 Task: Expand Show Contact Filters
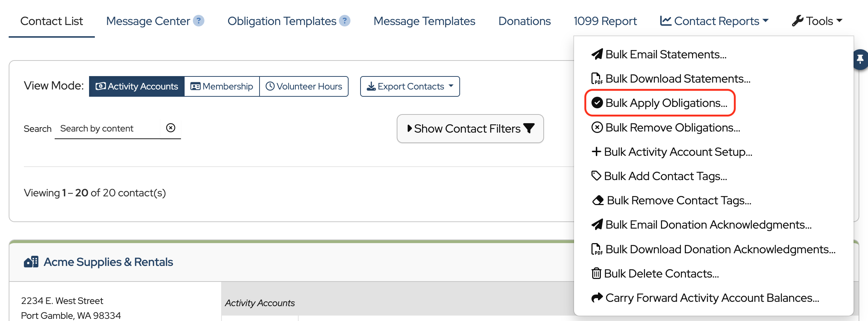470,129
